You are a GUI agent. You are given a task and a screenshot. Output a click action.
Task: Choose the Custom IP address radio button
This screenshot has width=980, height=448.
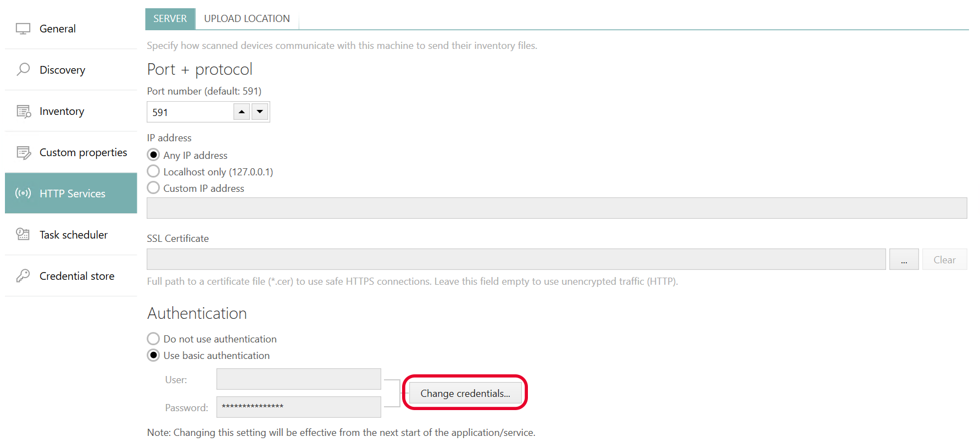click(x=154, y=188)
